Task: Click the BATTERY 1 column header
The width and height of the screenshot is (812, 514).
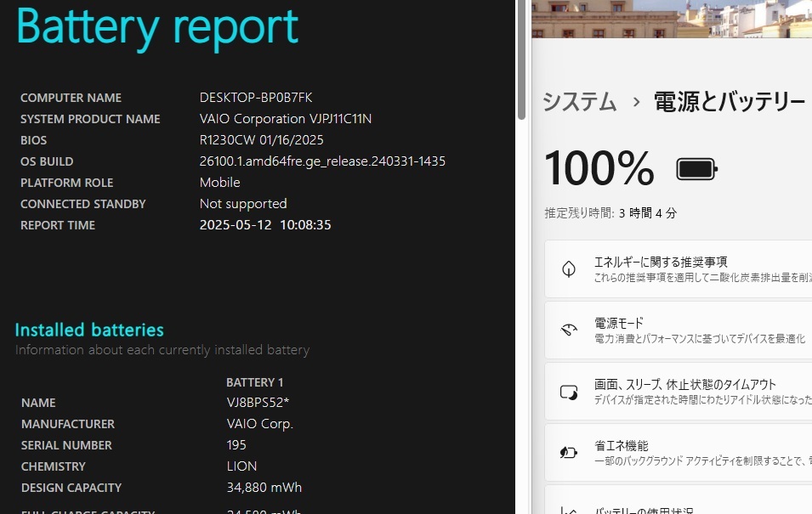Action: (254, 382)
